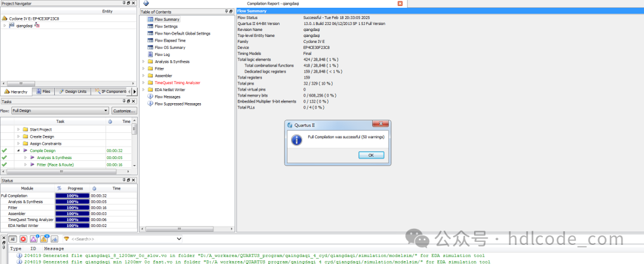
Task: Click the qiangdaqi entity icon in hierarchy
Action: click(11, 26)
